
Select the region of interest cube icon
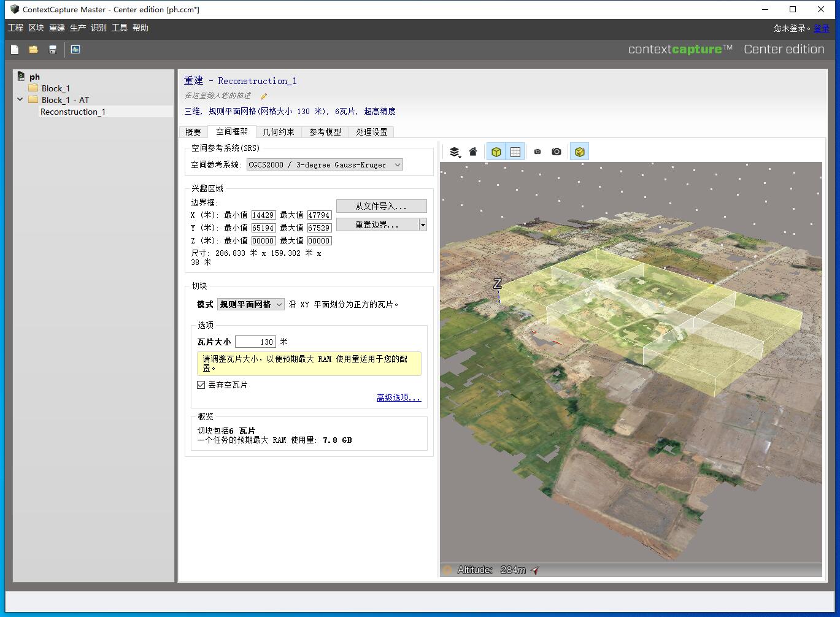[496, 151]
